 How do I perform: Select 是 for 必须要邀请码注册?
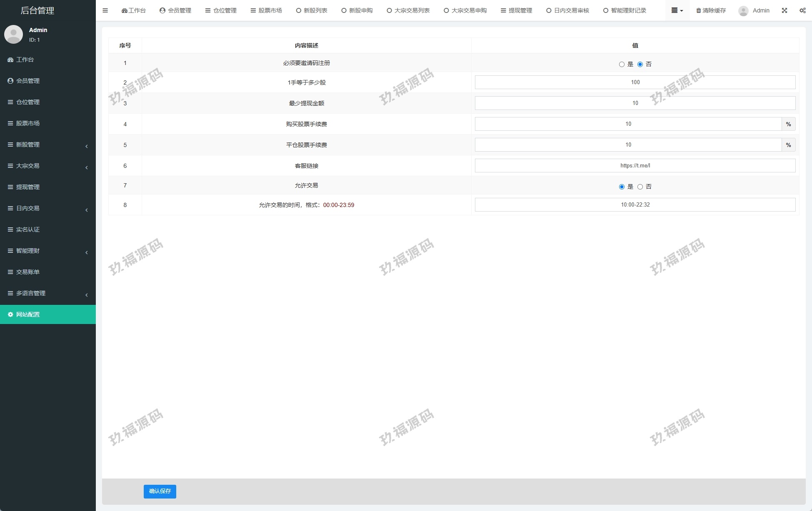[x=622, y=64]
